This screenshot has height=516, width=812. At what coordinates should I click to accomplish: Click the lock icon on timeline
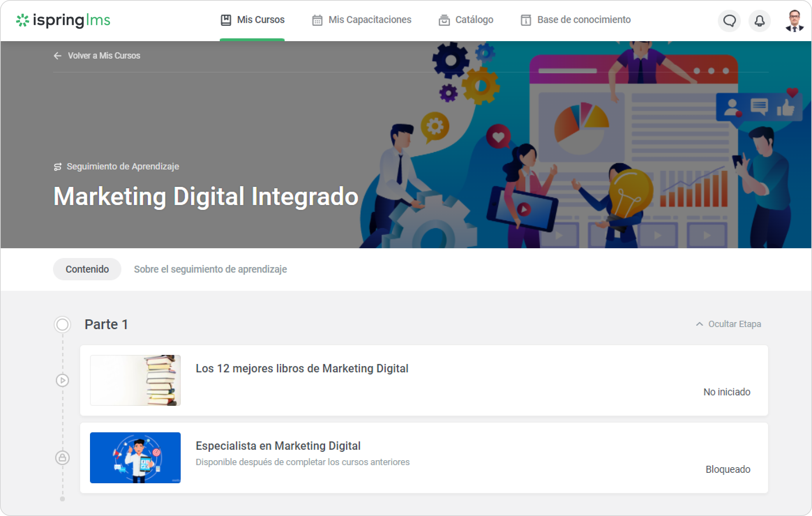pos(62,457)
